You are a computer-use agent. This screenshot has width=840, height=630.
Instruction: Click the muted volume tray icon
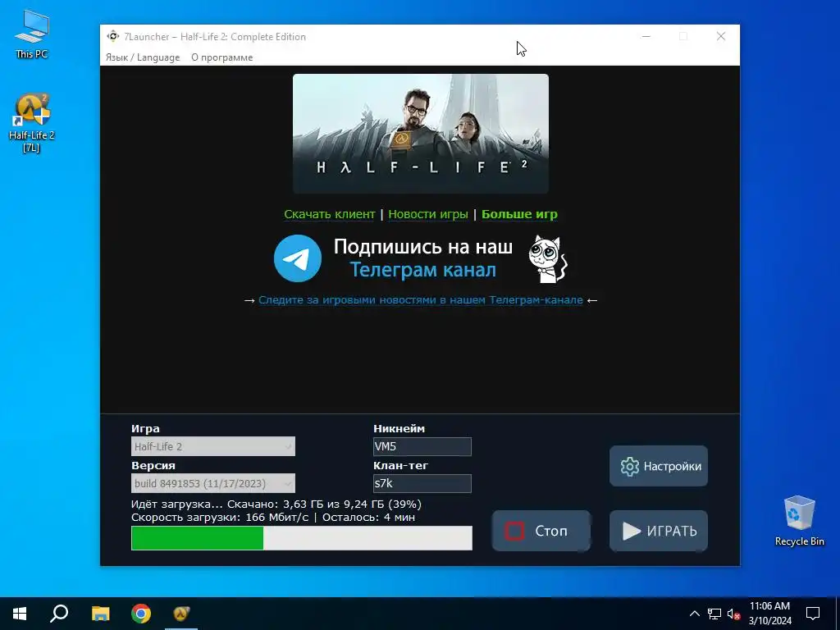733,614
